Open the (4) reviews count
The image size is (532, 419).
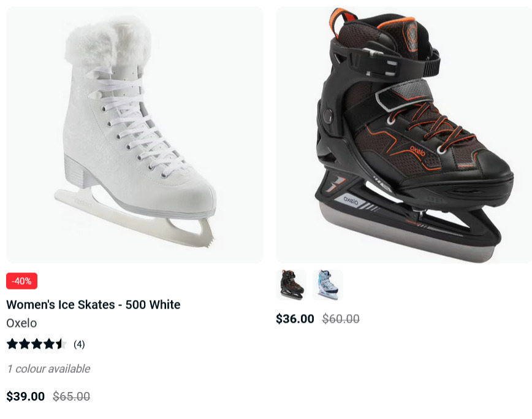coord(79,344)
